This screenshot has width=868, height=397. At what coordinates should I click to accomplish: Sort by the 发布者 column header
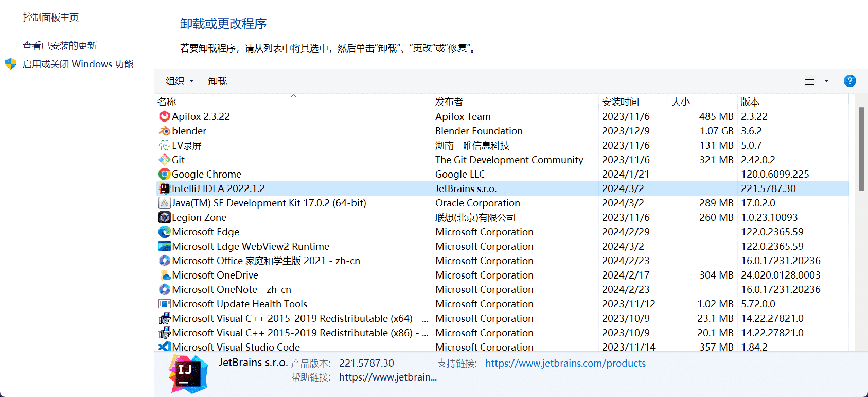pyautogui.click(x=449, y=102)
